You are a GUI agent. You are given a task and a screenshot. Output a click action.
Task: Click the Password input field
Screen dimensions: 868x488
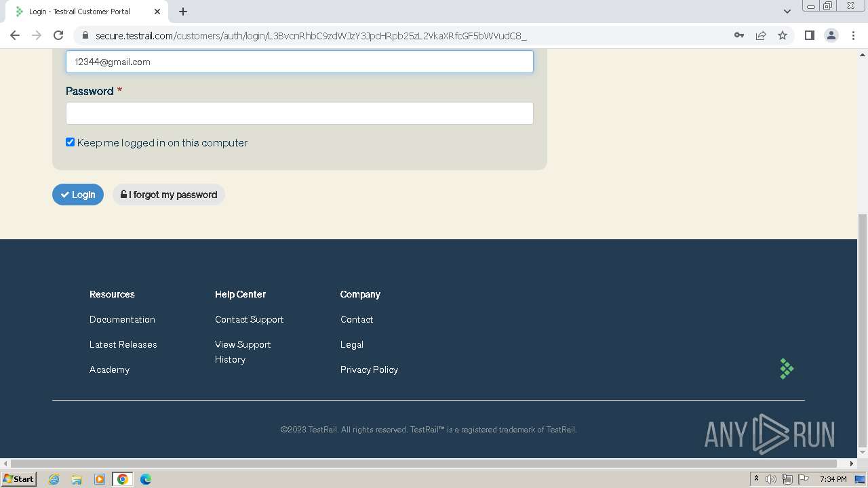300,113
